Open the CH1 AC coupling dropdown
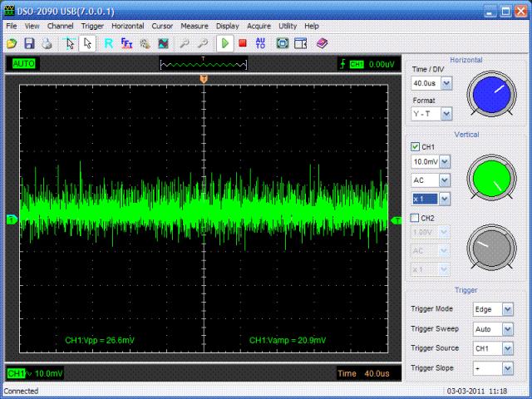Screen dimensions: 532x399 (x=443, y=180)
